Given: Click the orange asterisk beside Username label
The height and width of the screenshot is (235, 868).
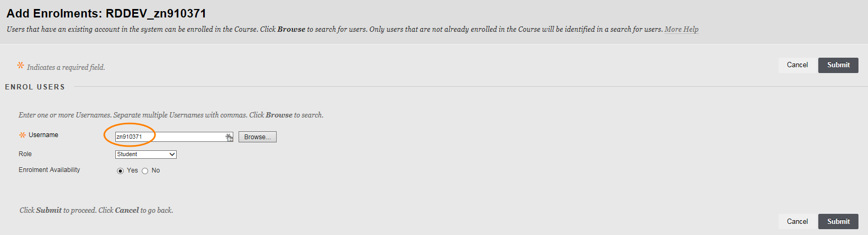Looking at the screenshot, I should (x=22, y=135).
